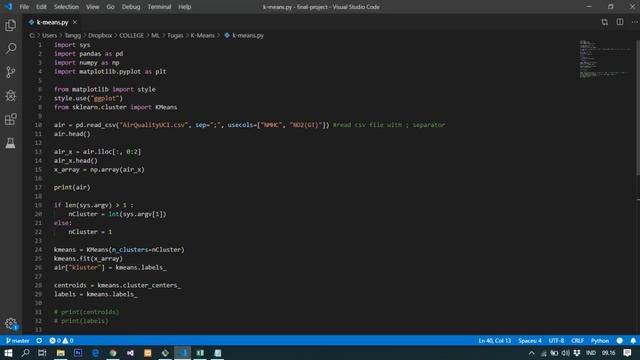Click the minimap code overview

pos(605,59)
